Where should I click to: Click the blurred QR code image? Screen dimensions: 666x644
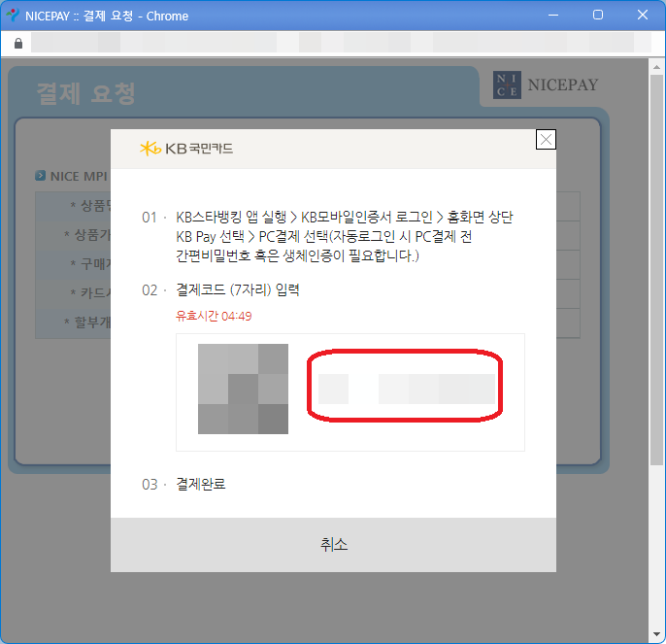point(243,389)
